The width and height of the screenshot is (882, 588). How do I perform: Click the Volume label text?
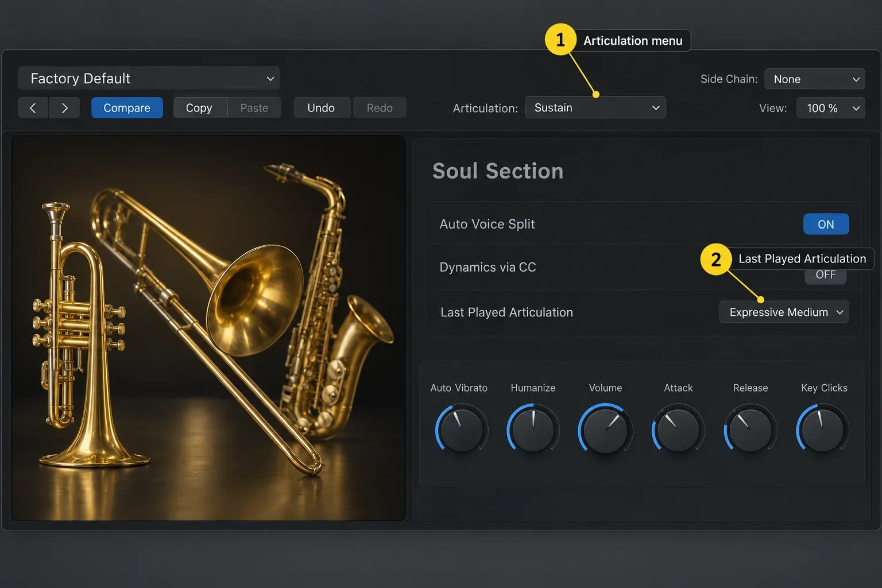tap(605, 388)
